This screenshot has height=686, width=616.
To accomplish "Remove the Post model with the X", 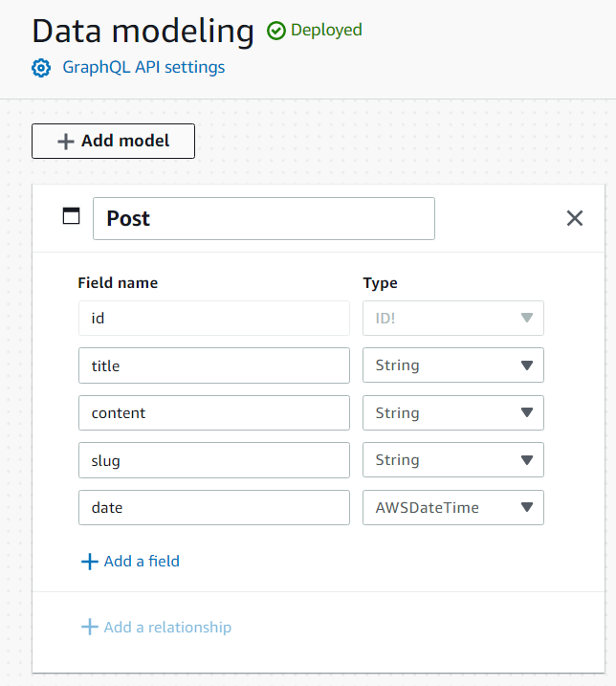I will click(x=574, y=218).
